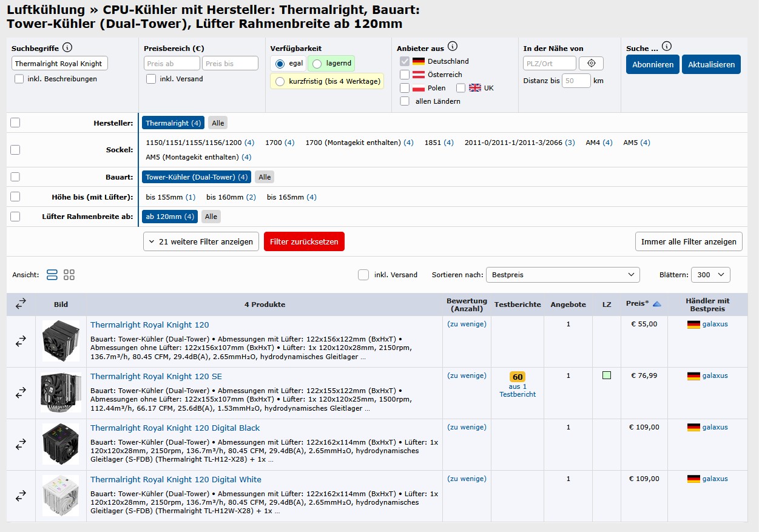Check the Polen vendor checkbox
The image size is (759, 532).
point(405,88)
